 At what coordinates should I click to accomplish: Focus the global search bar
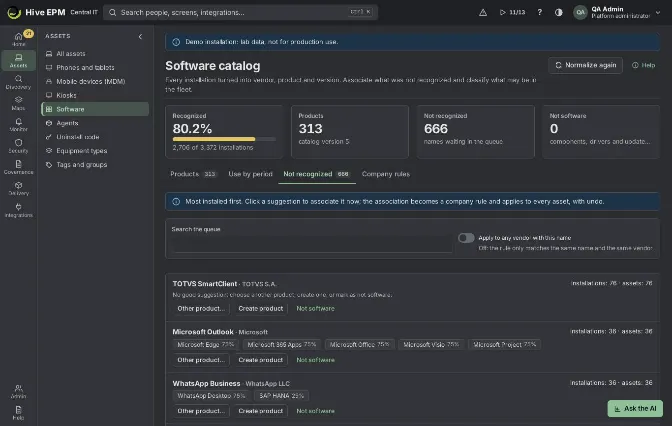pos(240,12)
